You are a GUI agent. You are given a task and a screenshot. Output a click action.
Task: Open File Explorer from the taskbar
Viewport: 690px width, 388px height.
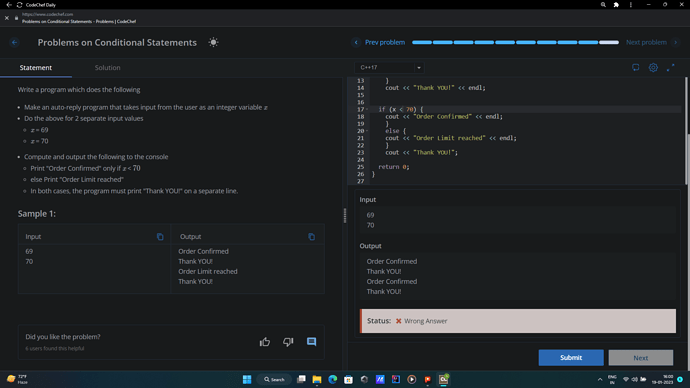point(317,379)
